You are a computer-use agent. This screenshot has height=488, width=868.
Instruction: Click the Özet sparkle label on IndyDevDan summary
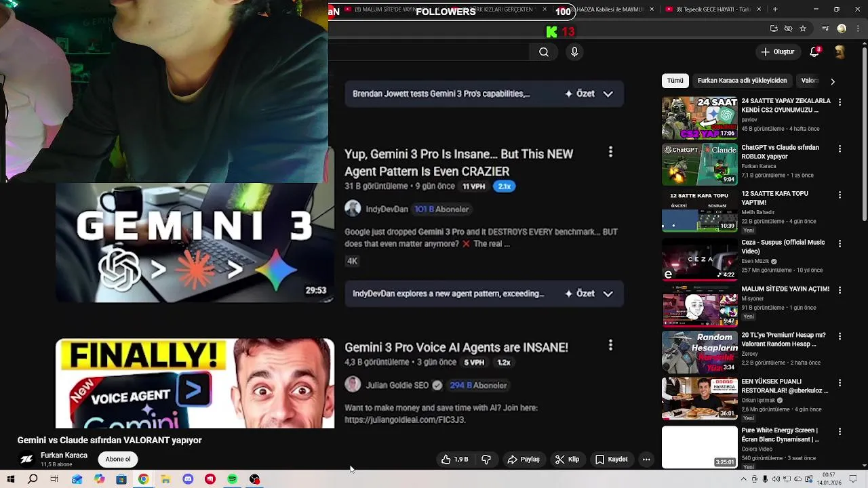click(x=580, y=294)
